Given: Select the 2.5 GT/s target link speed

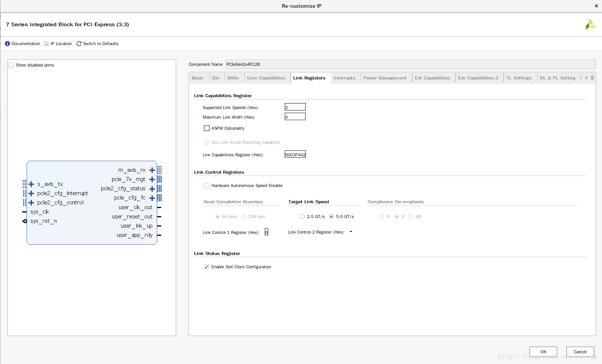Looking at the screenshot, I should (302, 217).
